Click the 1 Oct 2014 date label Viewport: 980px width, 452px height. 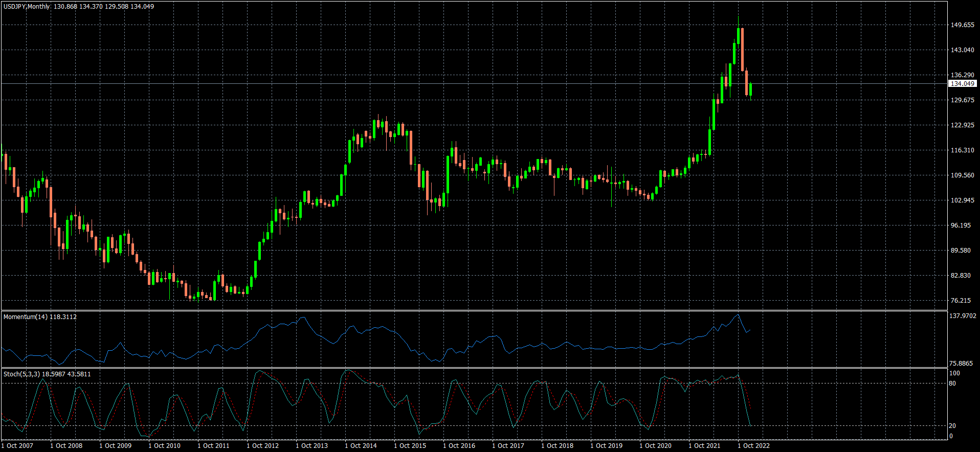(x=361, y=446)
